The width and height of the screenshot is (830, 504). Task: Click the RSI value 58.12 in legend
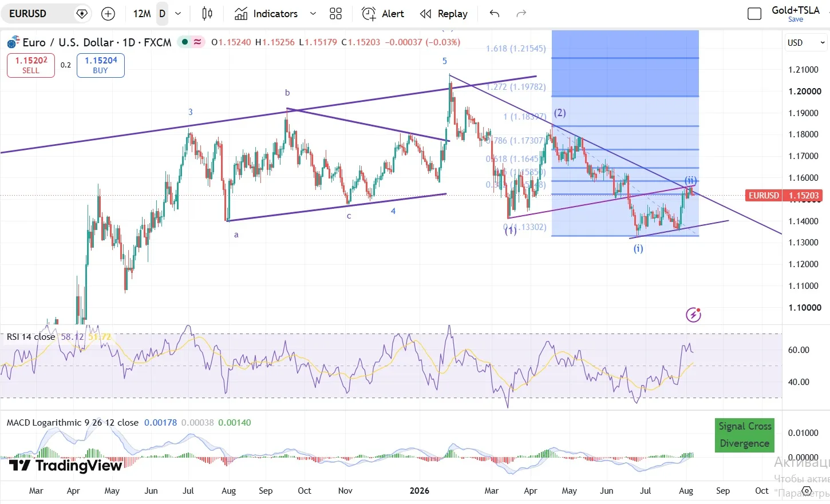click(x=72, y=336)
